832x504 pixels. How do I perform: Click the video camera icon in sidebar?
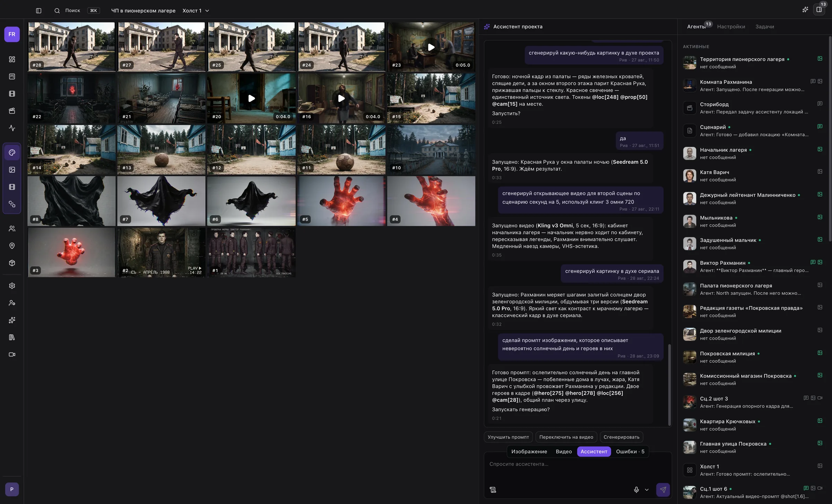pos(12,355)
